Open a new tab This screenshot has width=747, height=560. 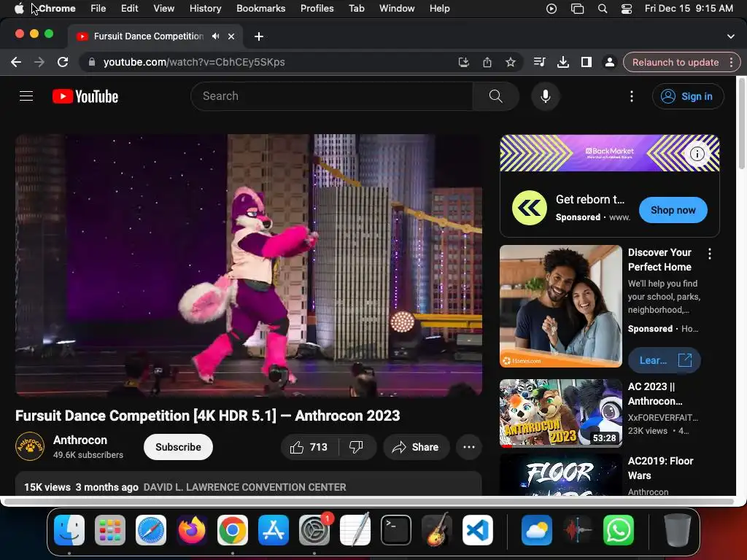pos(259,36)
